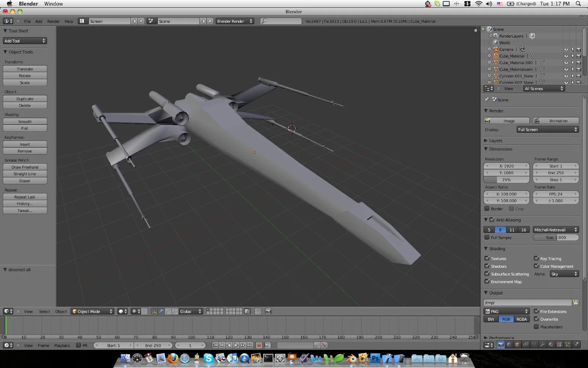Click the Render Animation button
588x368 pixels.
click(556, 121)
